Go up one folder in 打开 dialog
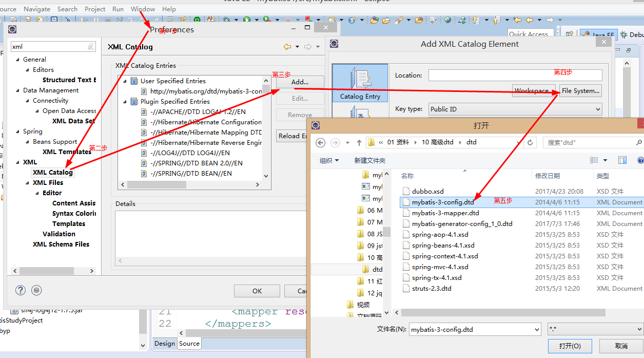 click(x=359, y=142)
